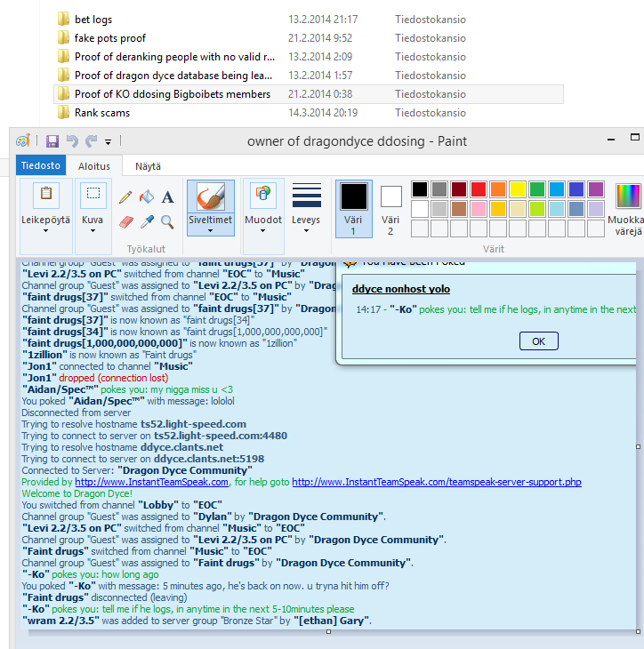
Task: Pick the purple color swatch
Action: coord(596,189)
